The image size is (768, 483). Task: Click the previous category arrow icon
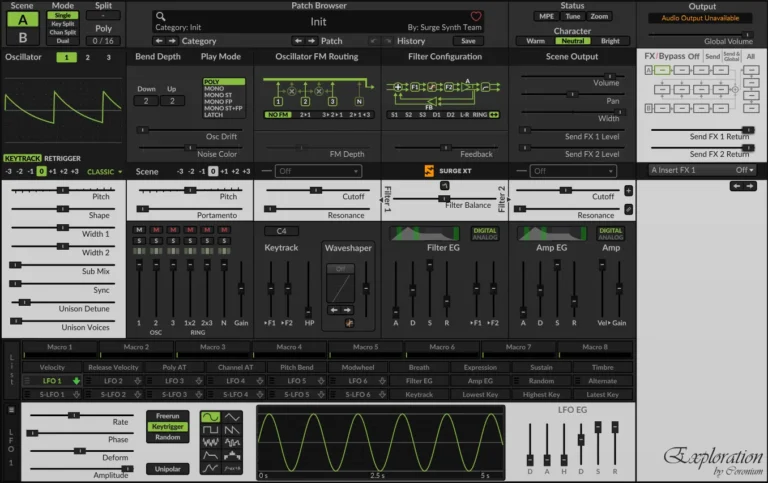coord(159,41)
